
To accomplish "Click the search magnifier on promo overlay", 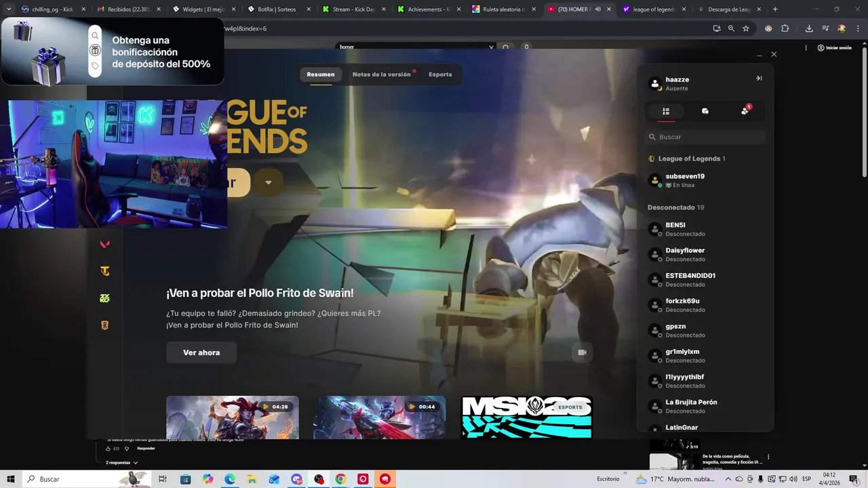I will 95,35.
